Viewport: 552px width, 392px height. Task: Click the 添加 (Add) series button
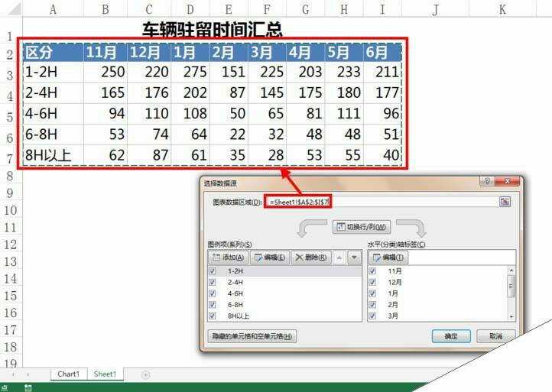tap(229, 258)
